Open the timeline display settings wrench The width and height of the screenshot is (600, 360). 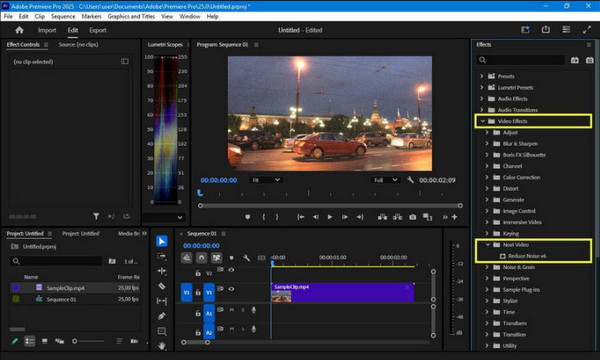pos(246,258)
